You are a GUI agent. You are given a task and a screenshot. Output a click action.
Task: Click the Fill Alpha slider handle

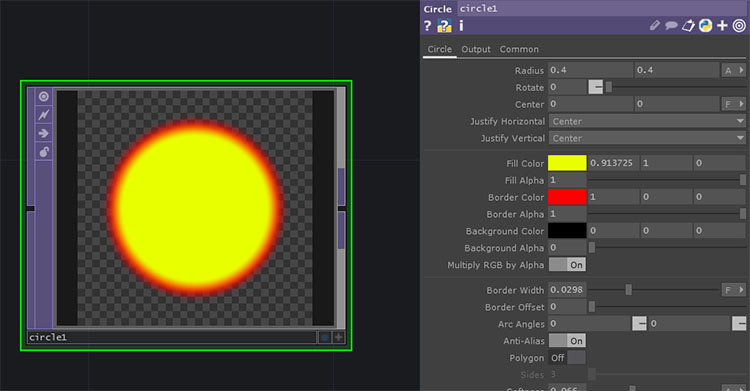pos(743,180)
